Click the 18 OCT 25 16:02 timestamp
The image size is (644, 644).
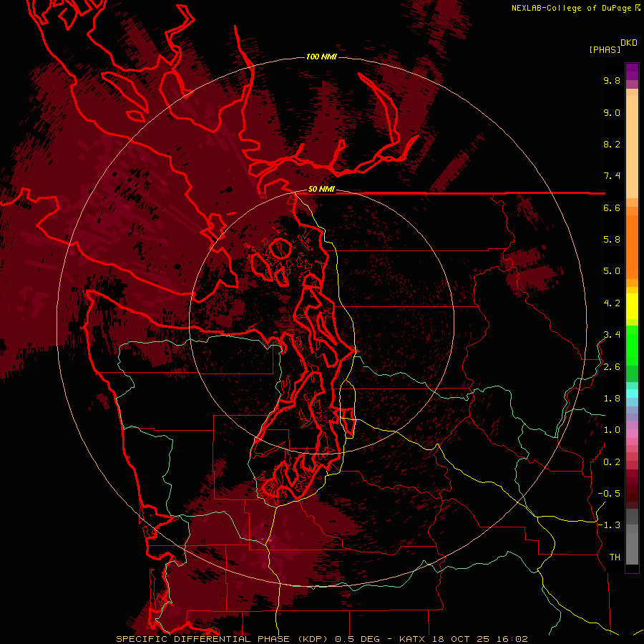(x=480, y=639)
